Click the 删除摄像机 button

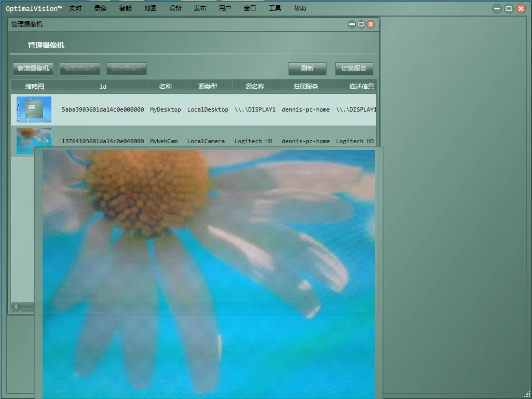pyautogui.click(x=127, y=68)
